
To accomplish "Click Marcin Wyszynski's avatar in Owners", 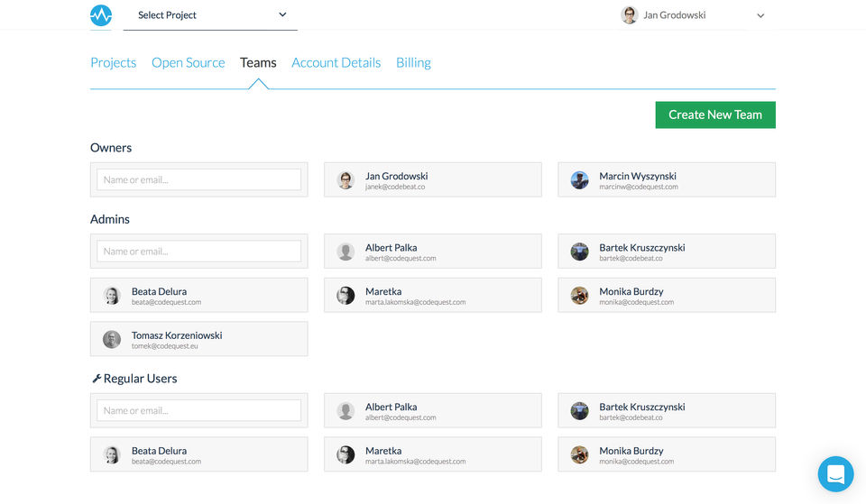I will click(x=579, y=180).
